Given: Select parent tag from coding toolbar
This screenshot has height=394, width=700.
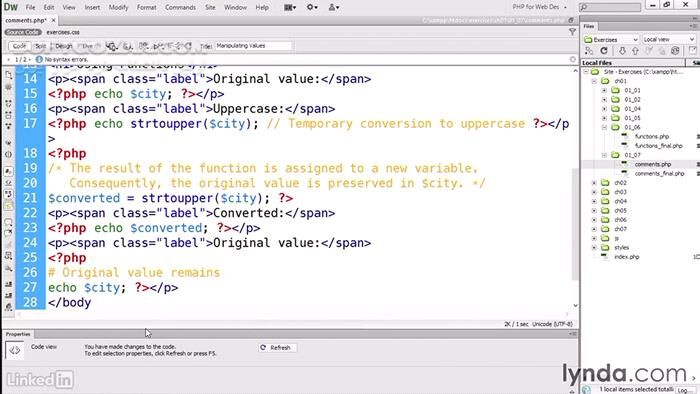Looking at the screenshot, I should point(8,143).
